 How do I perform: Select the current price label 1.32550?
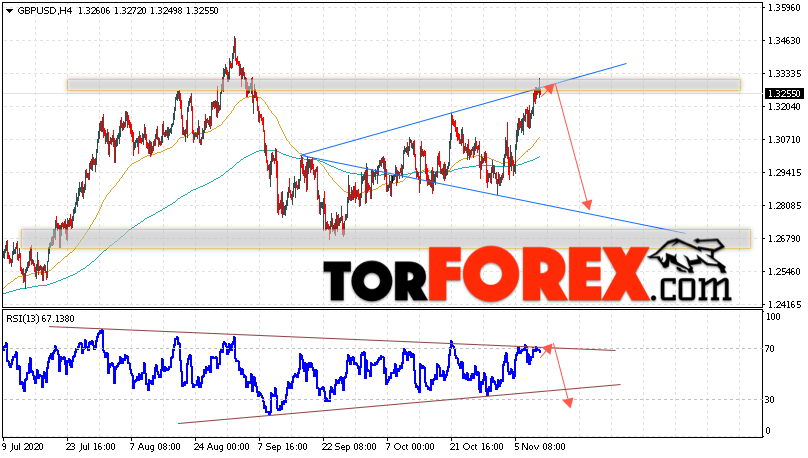click(x=783, y=93)
